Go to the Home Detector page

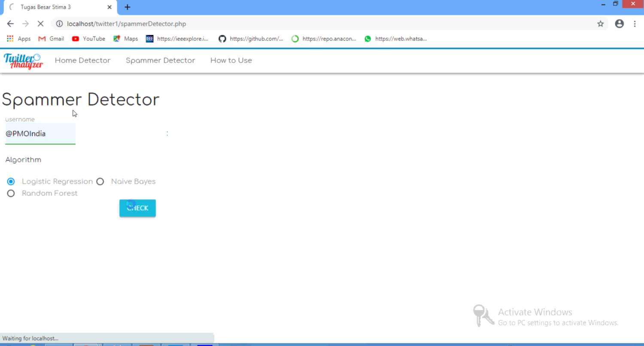point(82,61)
